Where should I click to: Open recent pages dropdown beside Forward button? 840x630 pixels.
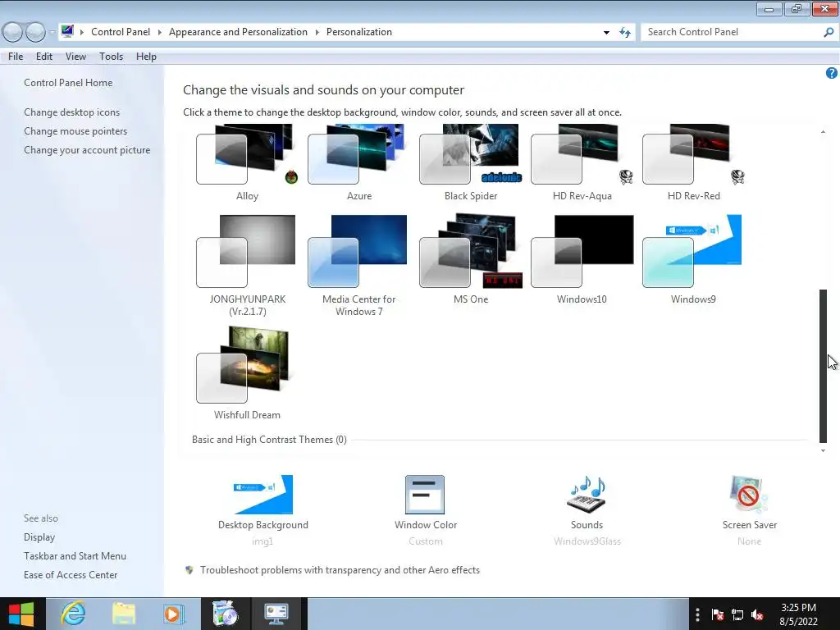pos(52,32)
